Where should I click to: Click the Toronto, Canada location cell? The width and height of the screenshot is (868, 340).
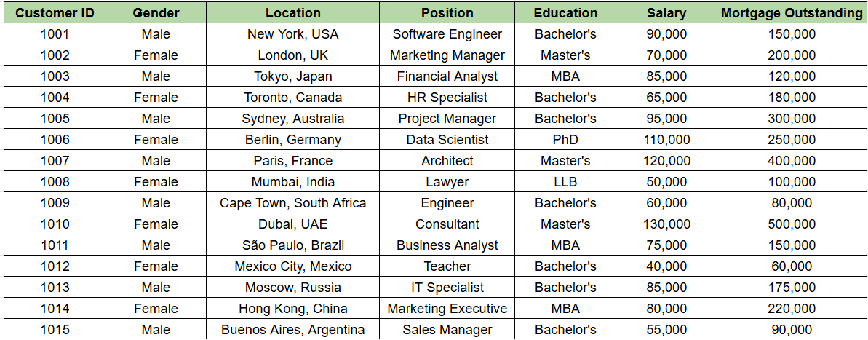pyautogui.click(x=292, y=98)
